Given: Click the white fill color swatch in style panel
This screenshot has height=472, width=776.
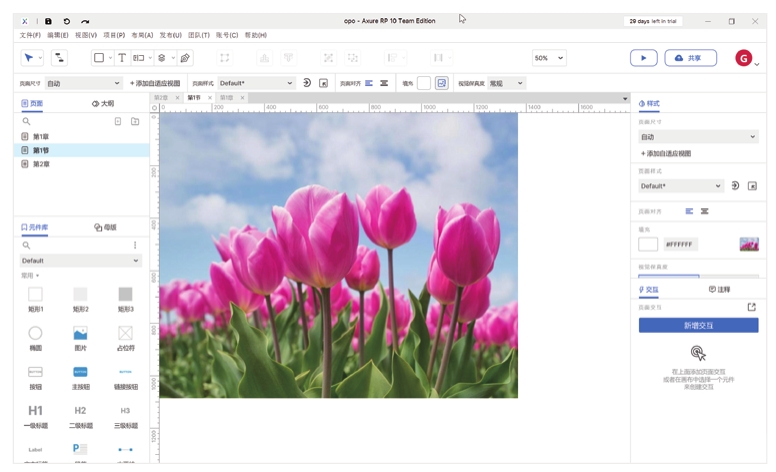Looking at the screenshot, I should 648,244.
